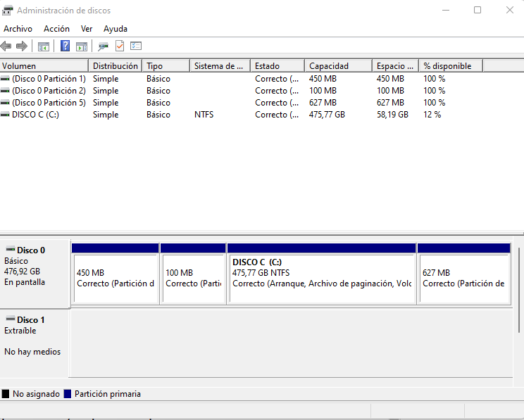
Task: Click the Forward arrow toolbar icon
Action: [22, 46]
